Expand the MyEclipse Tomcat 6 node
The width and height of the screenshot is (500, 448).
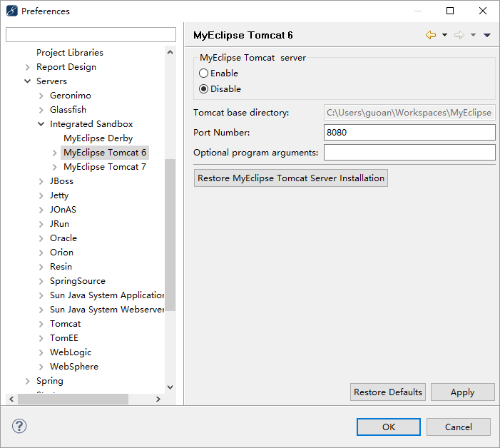(x=54, y=153)
